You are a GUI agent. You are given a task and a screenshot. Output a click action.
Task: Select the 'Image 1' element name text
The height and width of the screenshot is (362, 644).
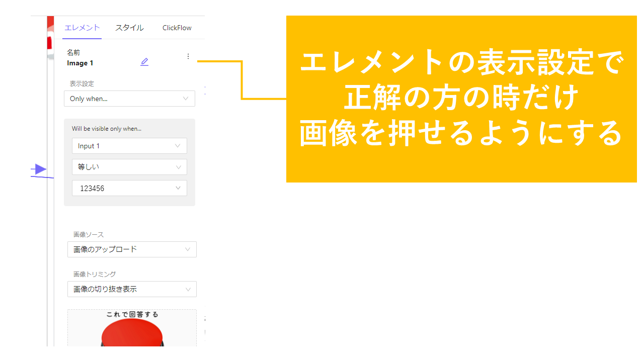[80, 63]
